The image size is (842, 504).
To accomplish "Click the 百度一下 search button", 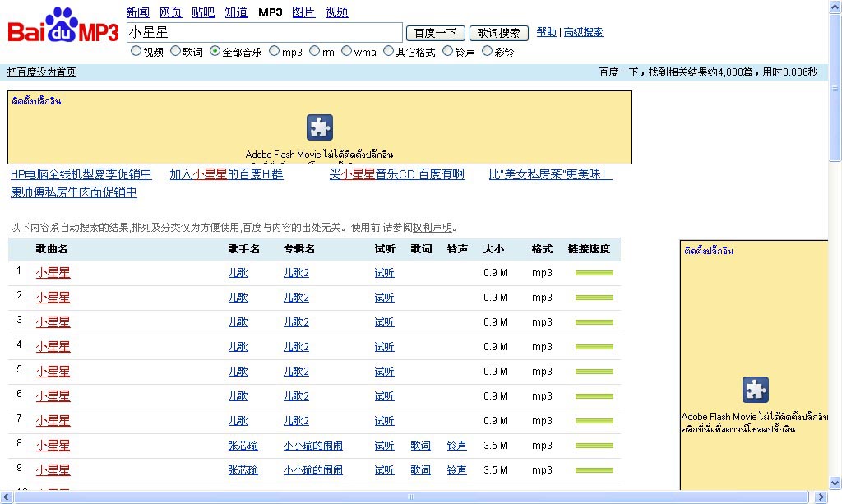I will coord(436,33).
